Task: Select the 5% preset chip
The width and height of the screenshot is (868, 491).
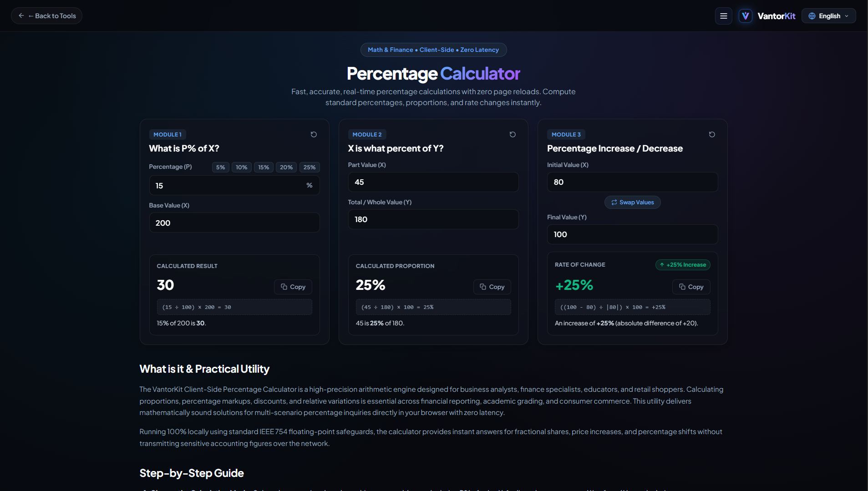Action: 220,167
